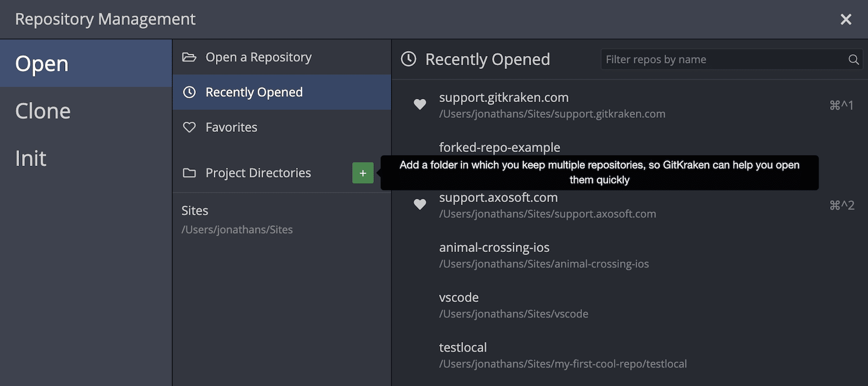The image size is (868, 386).
Task: Switch to the Clone tab
Action: tap(43, 111)
